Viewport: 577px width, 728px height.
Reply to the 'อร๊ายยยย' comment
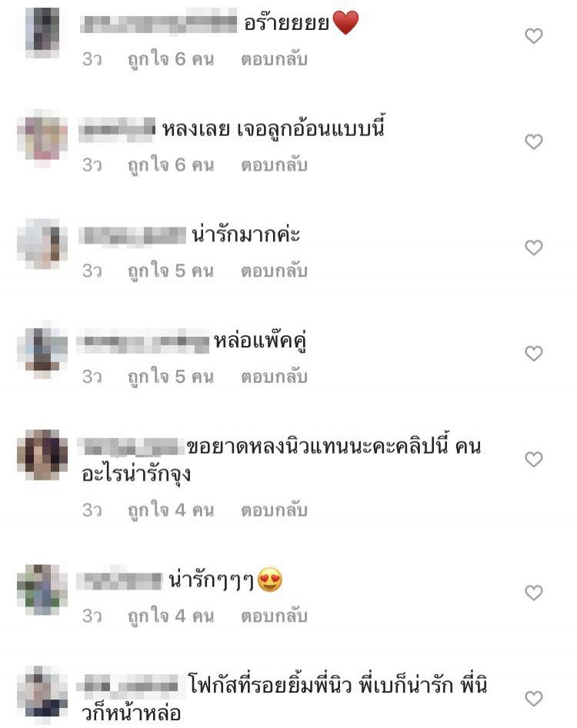(x=274, y=59)
